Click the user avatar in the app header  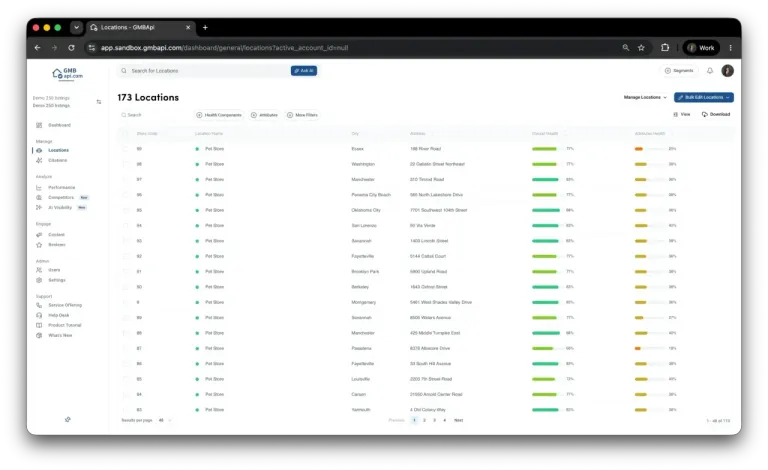tap(727, 71)
